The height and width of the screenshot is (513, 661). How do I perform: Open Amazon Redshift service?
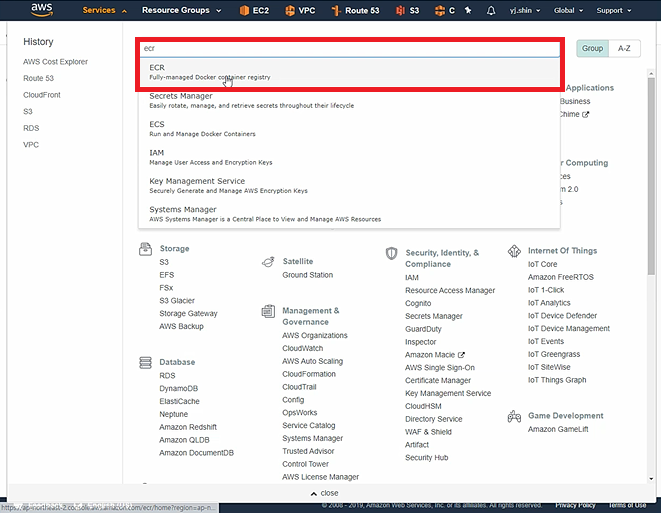point(188,427)
